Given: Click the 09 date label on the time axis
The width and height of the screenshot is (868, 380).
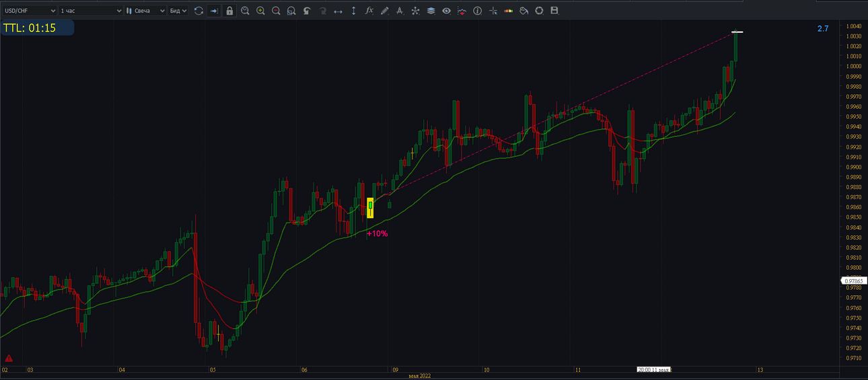Looking at the screenshot, I should click(396, 369).
